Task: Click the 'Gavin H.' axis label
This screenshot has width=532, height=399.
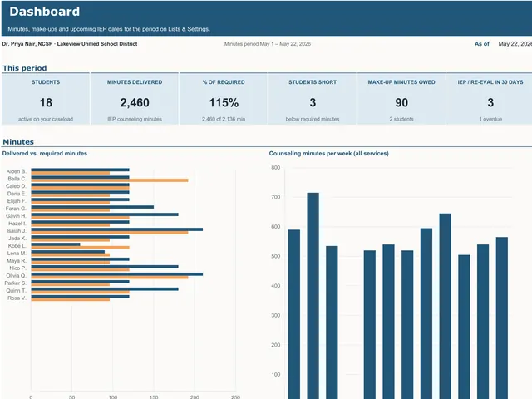Action: [x=16, y=216]
